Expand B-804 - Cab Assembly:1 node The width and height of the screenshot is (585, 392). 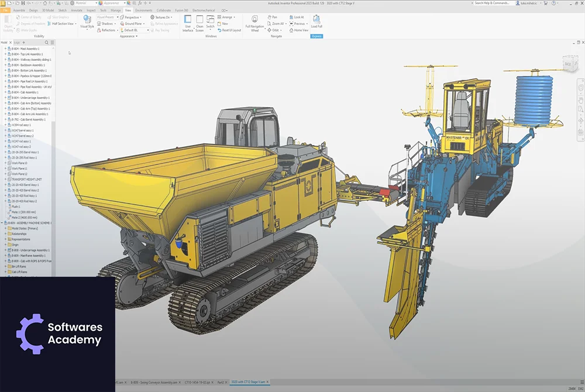6,92
